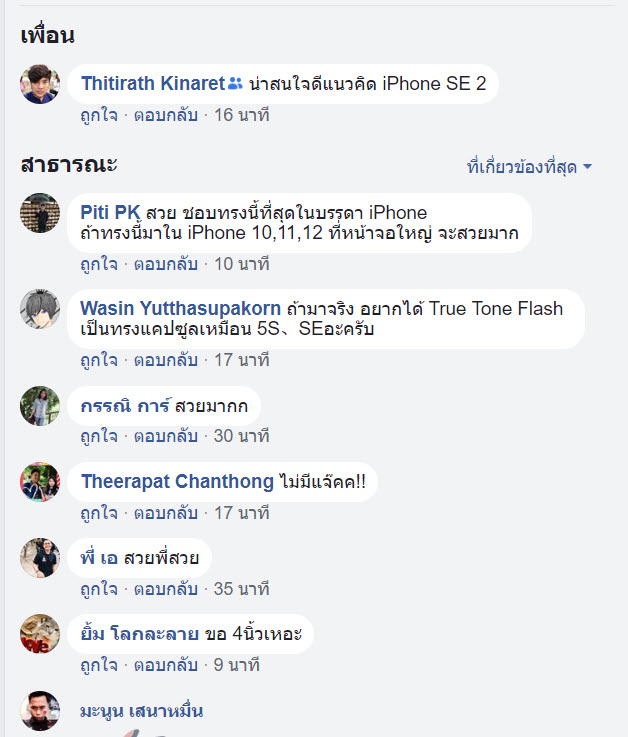Click friends icon beside Thitirath Kinaret
Viewport: 628px width, 737px height.
coord(235,84)
